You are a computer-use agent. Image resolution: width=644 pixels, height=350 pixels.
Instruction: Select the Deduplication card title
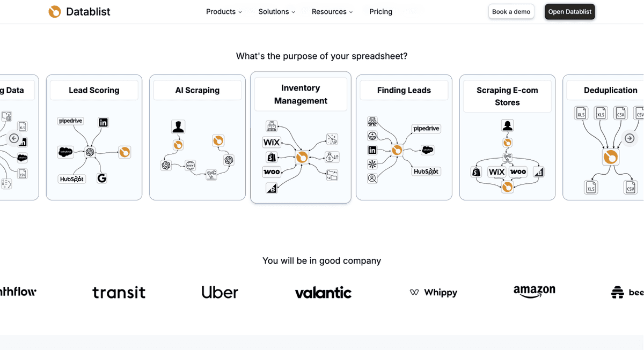tap(610, 90)
